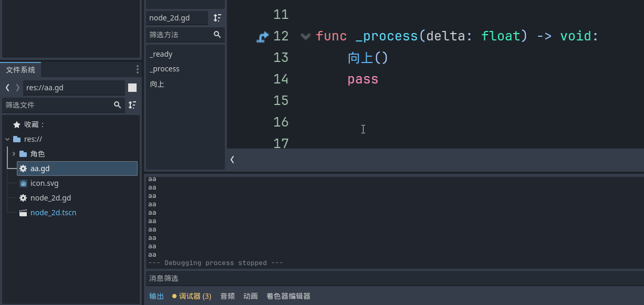Select the node_2d.tscn scene file

(x=53, y=213)
